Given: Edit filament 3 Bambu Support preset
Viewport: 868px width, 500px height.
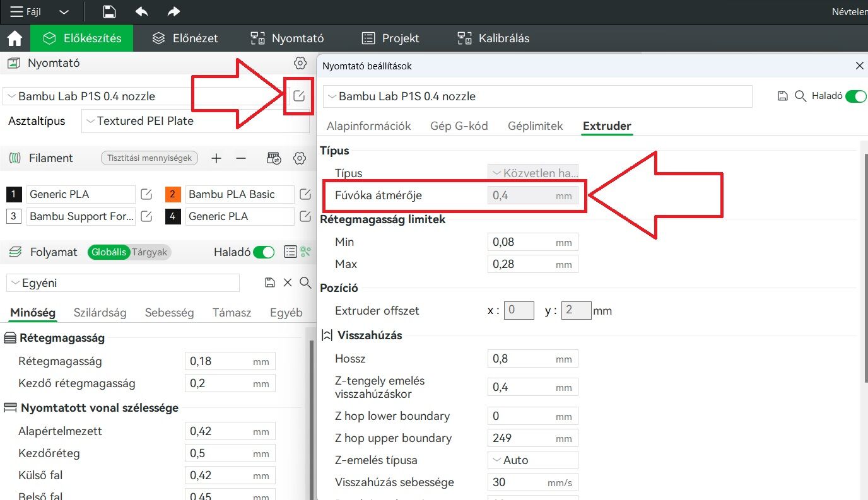Looking at the screenshot, I should [x=146, y=216].
